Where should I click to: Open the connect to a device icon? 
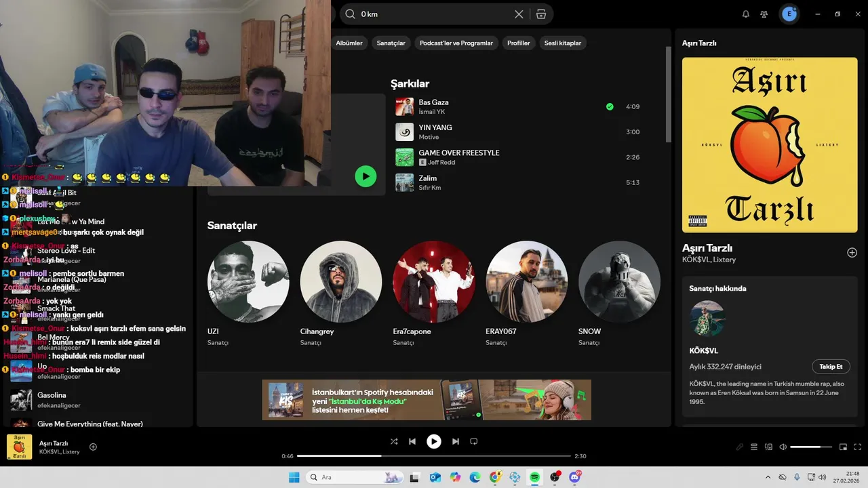(x=768, y=447)
